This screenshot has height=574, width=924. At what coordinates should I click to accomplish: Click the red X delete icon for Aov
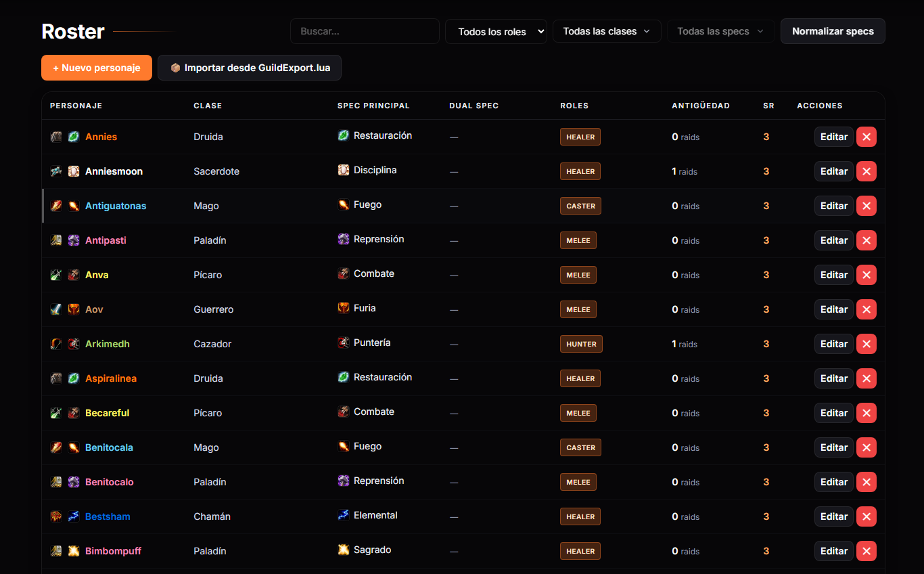(x=867, y=309)
